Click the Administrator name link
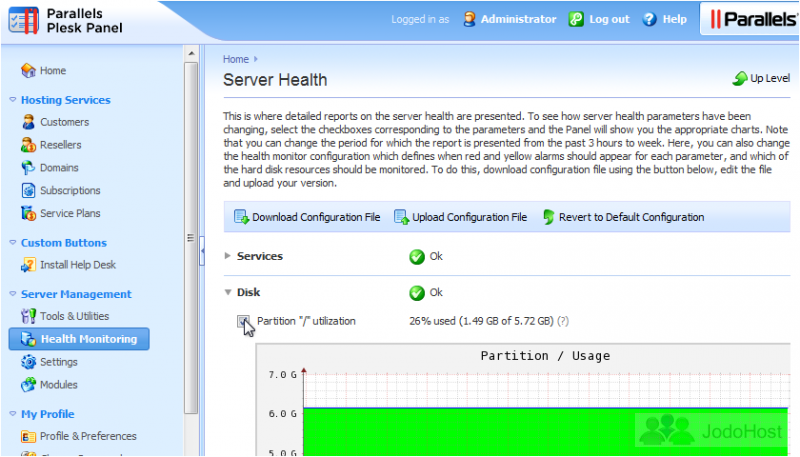800x457 pixels. pyautogui.click(x=518, y=19)
